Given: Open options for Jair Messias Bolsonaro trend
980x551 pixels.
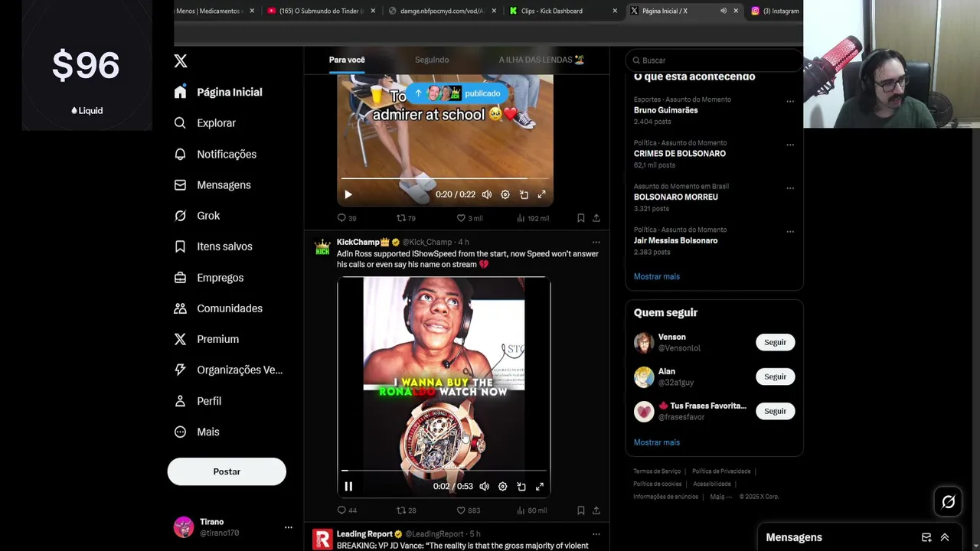Looking at the screenshot, I should tap(790, 232).
